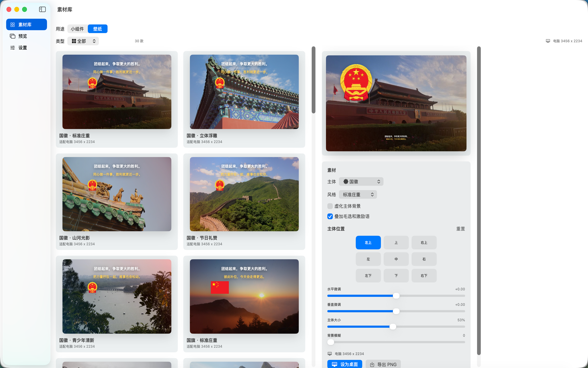588x368 pixels.
Task: Switch usage to 小组件
Action: pos(77,29)
